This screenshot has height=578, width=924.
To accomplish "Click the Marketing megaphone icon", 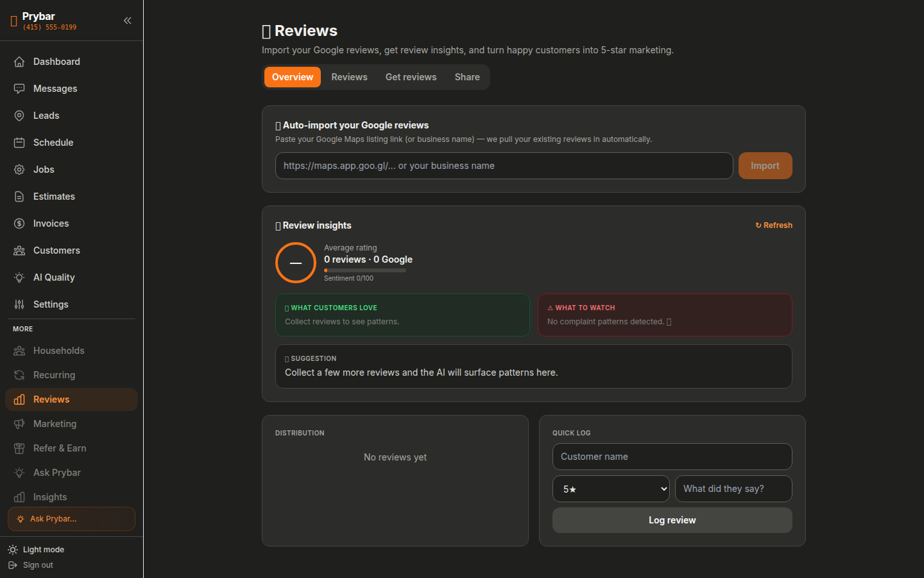I will point(19,424).
